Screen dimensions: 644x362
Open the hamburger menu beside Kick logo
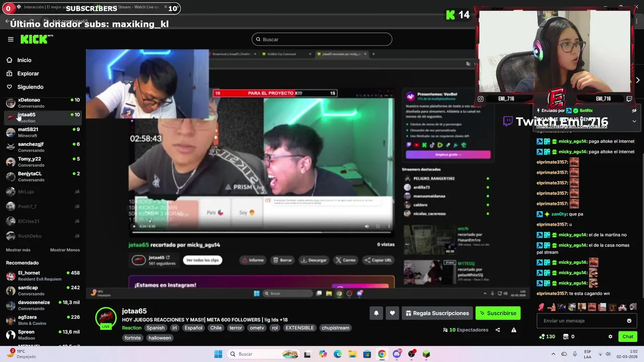[10, 39]
